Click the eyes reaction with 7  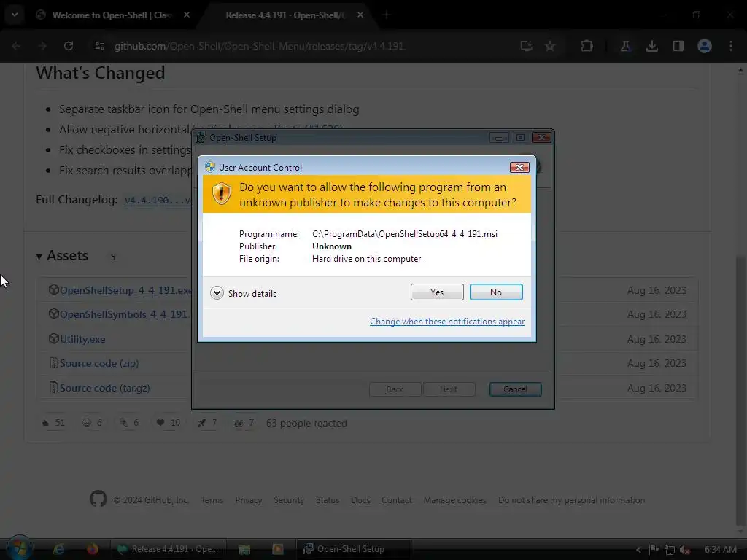click(244, 423)
